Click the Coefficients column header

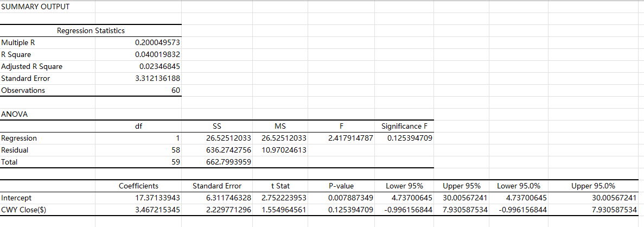point(138,186)
